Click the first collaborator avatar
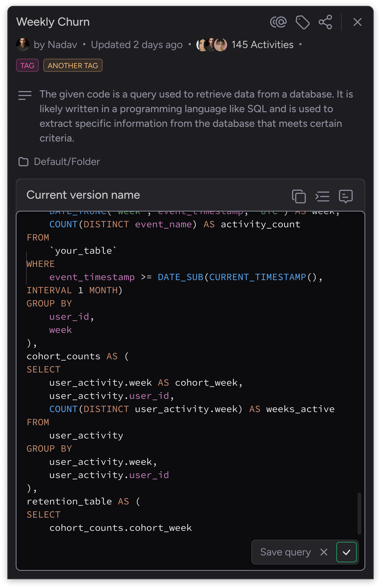This screenshot has height=588, width=381. click(x=202, y=45)
